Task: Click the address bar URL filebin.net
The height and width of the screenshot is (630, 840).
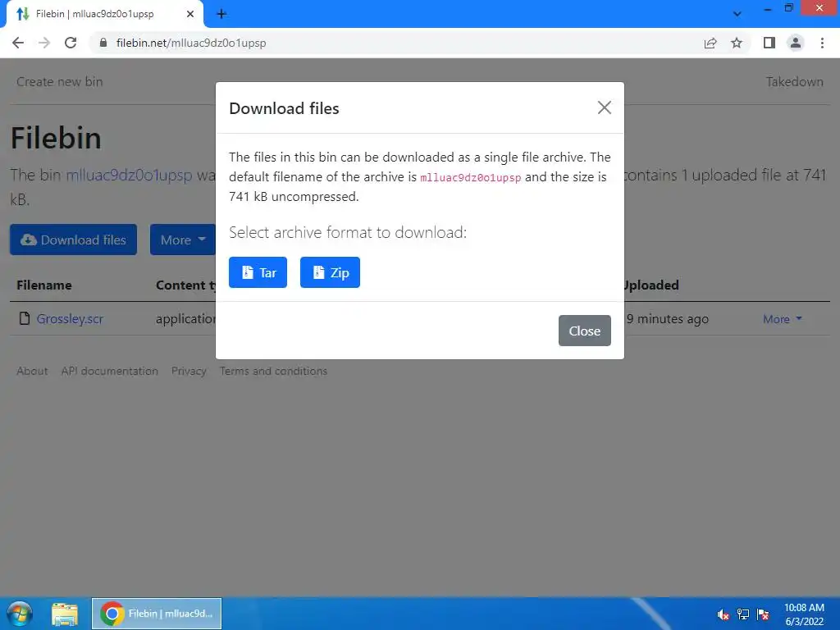Action: (190, 43)
